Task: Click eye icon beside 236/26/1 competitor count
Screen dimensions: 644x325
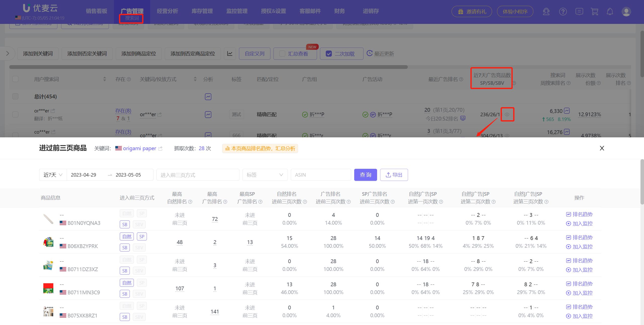Action: [x=507, y=114]
